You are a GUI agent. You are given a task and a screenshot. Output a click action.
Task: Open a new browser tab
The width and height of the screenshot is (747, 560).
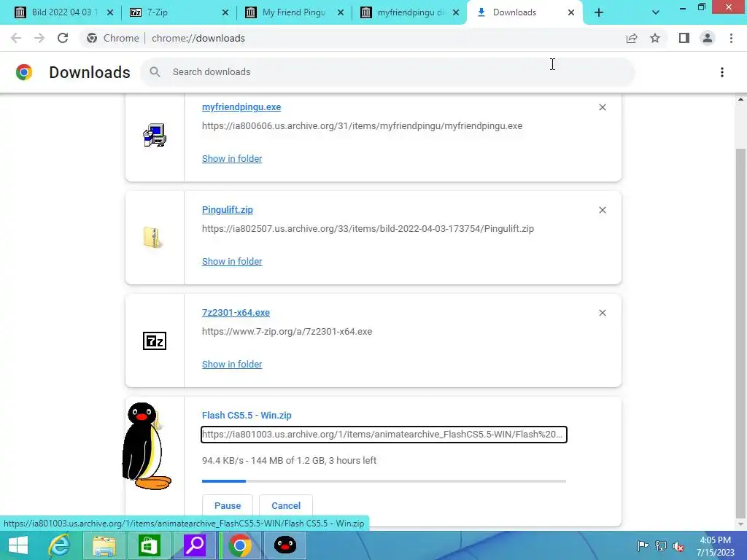[599, 12]
